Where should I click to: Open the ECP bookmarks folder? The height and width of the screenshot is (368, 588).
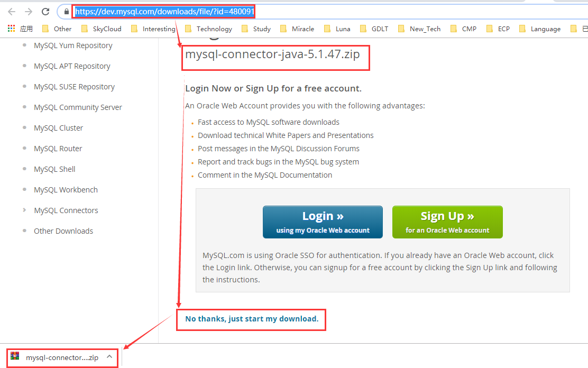[498, 29]
